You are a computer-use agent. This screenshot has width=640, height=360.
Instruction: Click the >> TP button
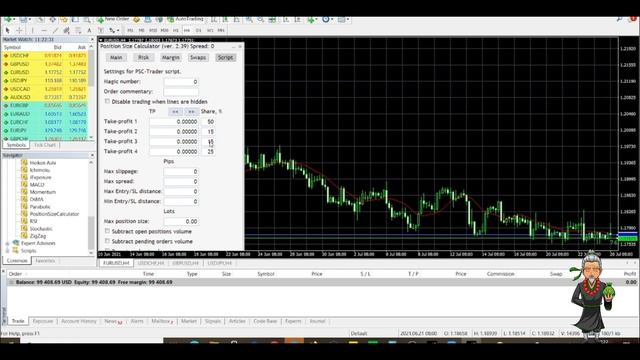point(191,111)
